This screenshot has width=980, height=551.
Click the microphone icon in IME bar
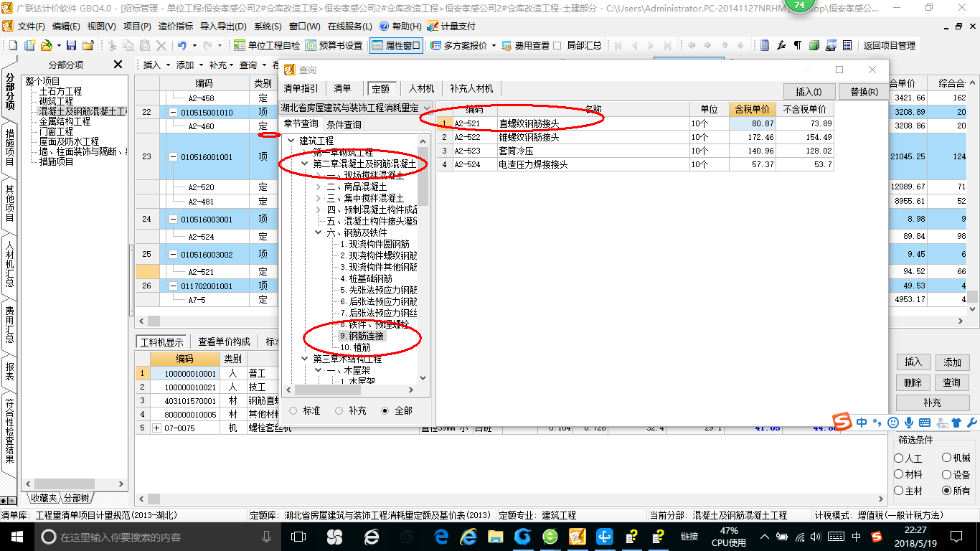point(909,423)
